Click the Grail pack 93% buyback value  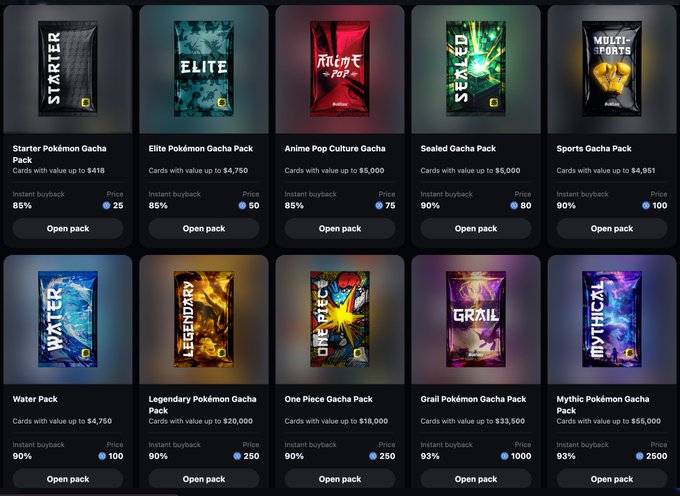[430, 456]
